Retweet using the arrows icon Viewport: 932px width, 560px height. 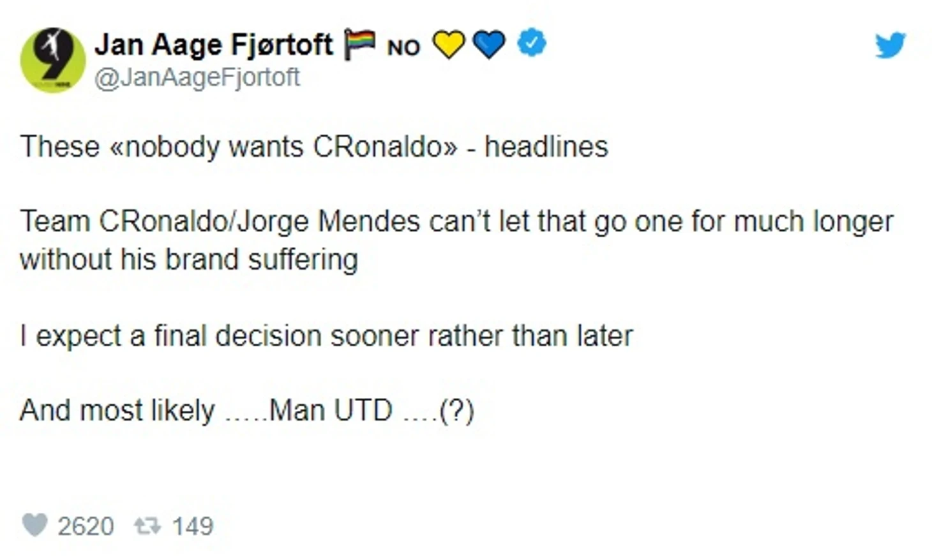click(x=147, y=526)
